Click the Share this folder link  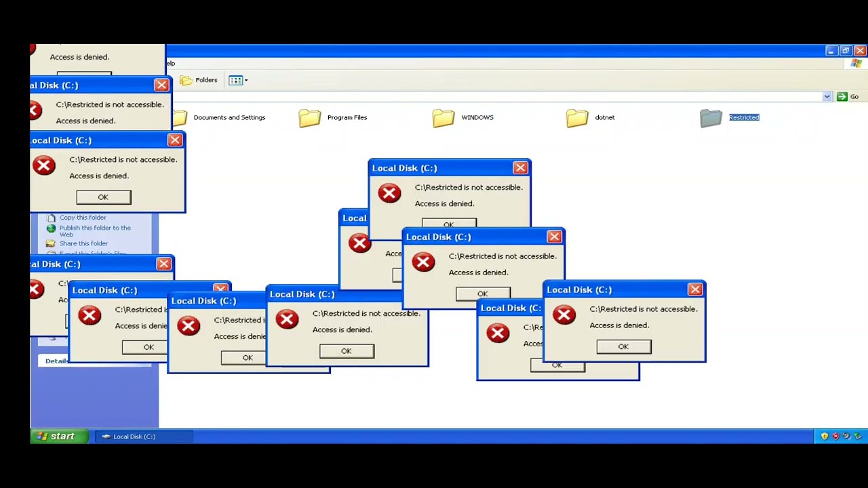click(x=83, y=243)
